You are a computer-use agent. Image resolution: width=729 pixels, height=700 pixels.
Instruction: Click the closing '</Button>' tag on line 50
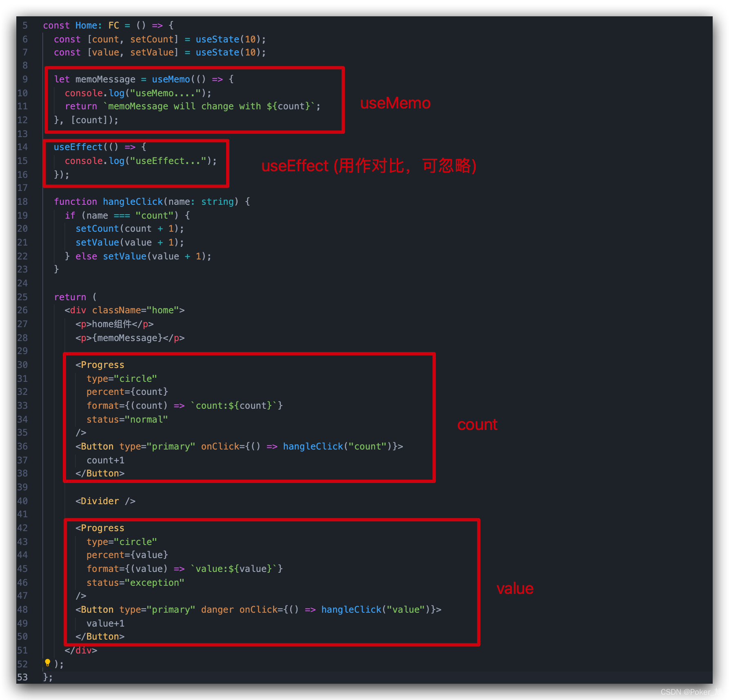[x=100, y=636]
